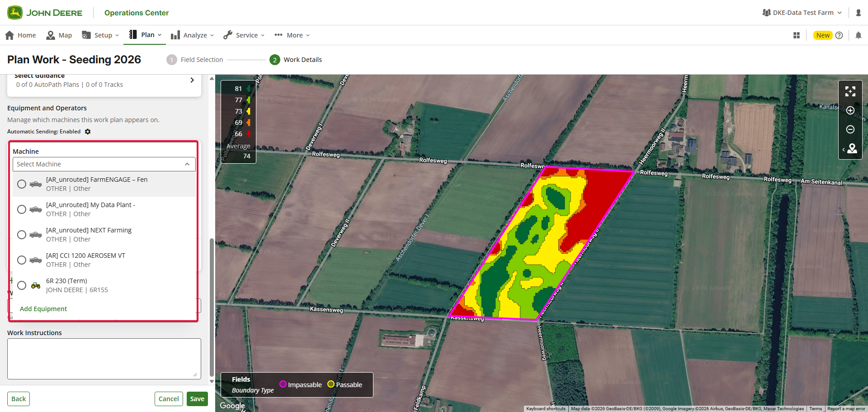Select My Data Plant machine radio

pyautogui.click(x=22, y=209)
